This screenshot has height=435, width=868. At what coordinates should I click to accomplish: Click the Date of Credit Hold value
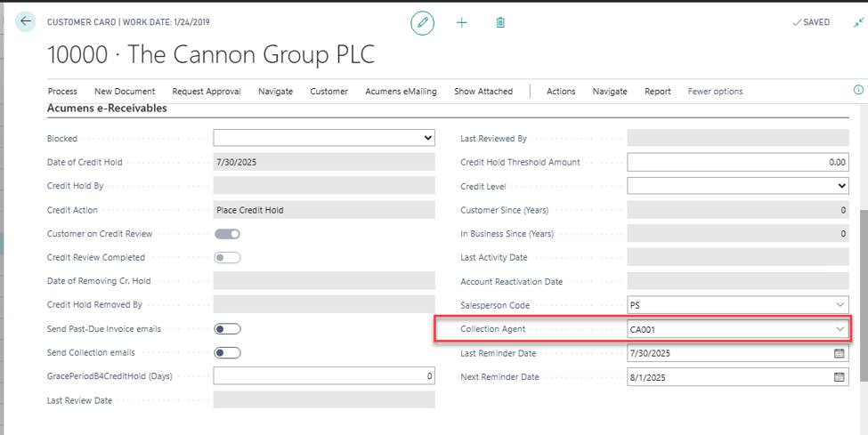(x=324, y=162)
